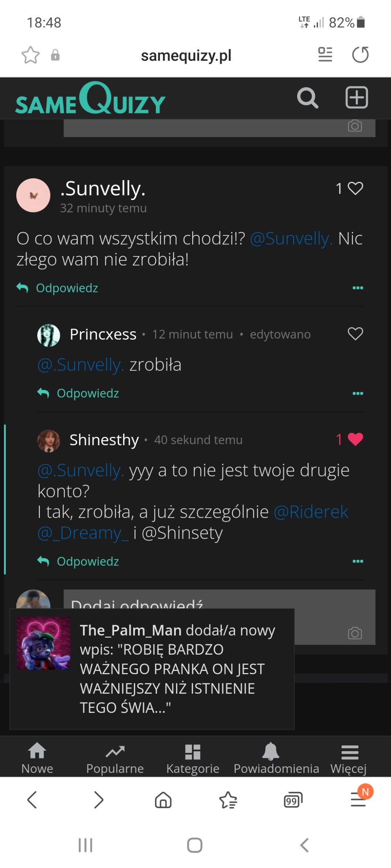Reload the page with the refresh icon
This screenshot has width=391, height=868.
point(360,55)
